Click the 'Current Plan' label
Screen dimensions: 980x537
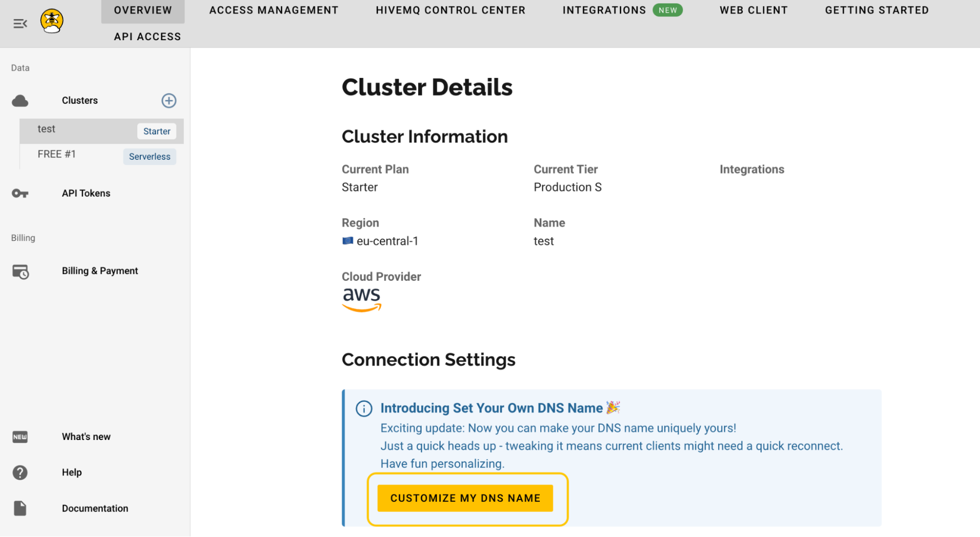[x=375, y=170]
